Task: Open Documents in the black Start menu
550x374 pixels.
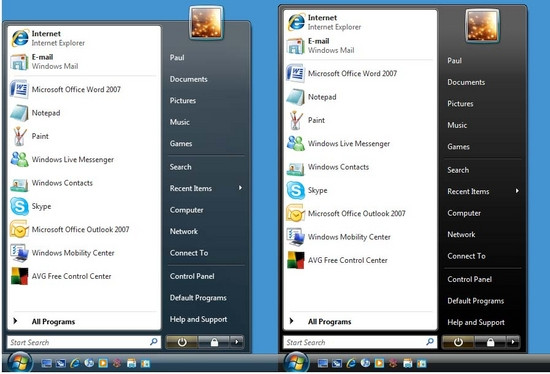Action: pos(483,82)
